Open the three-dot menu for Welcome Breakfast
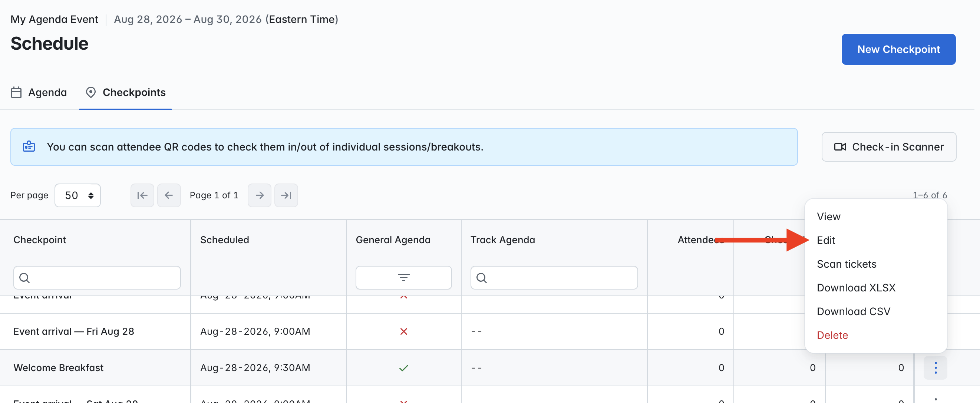Image resolution: width=980 pixels, height=403 pixels. pyautogui.click(x=936, y=368)
